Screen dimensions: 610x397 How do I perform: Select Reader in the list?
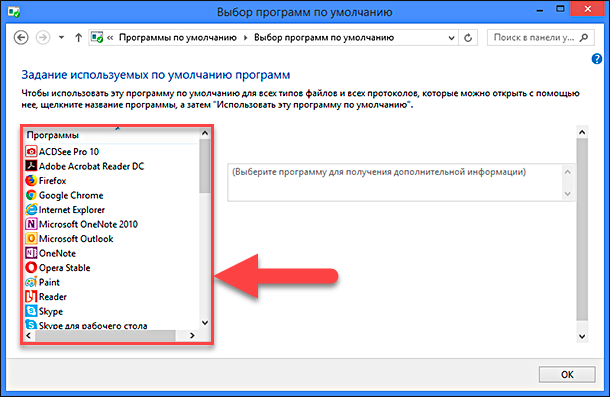coord(53,297)
